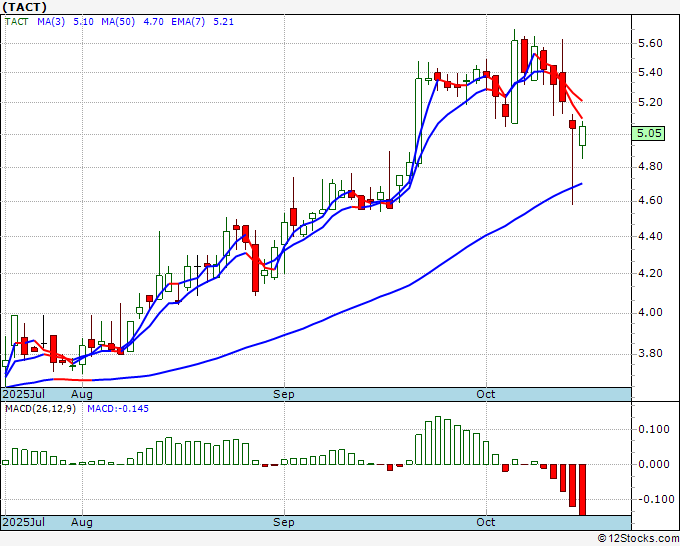Click the Oct label on price chart axis
Viewport: 680px width, 546px height.
[x=486, y=394]
